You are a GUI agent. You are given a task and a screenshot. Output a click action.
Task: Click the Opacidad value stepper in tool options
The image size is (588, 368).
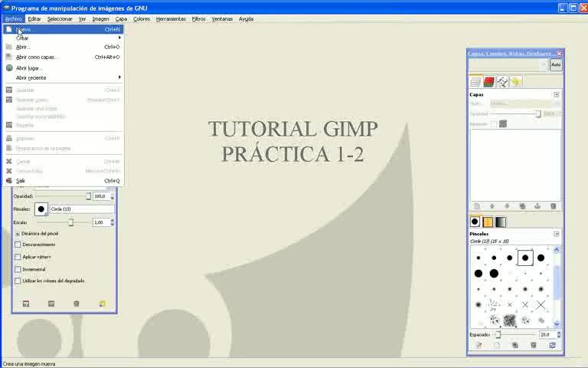pos(112,196)
